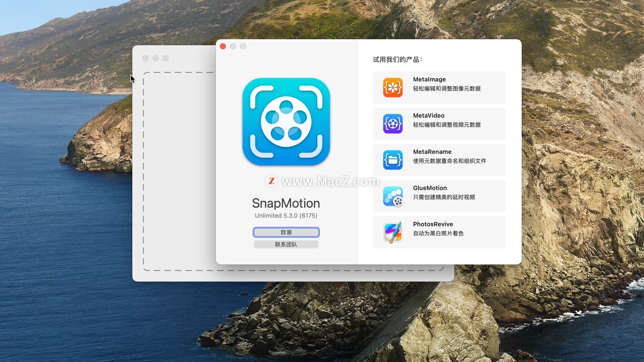Open the MetaImage product title link
644x362 pixels.
429,79
